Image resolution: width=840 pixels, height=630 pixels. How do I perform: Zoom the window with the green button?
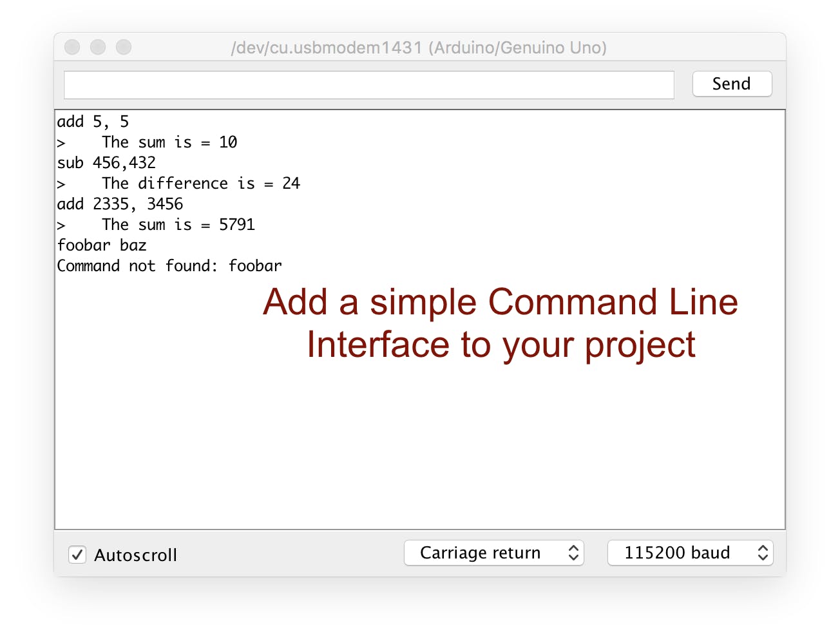click(x=123, y=46)
